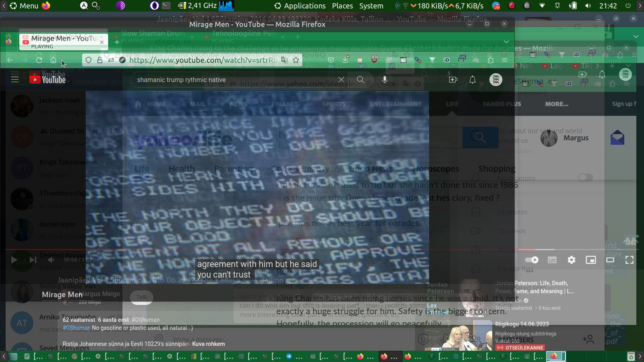Open the uBlock Origin icon showing 816
The image size is (644, 362).
click(375, 60)
